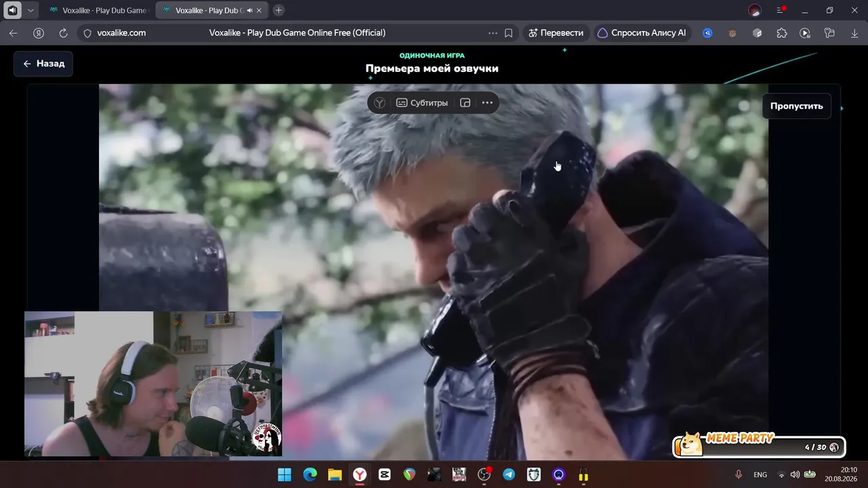
Task: Toggle Субтитры on the video overlay
Action: [x=422, y=103]
